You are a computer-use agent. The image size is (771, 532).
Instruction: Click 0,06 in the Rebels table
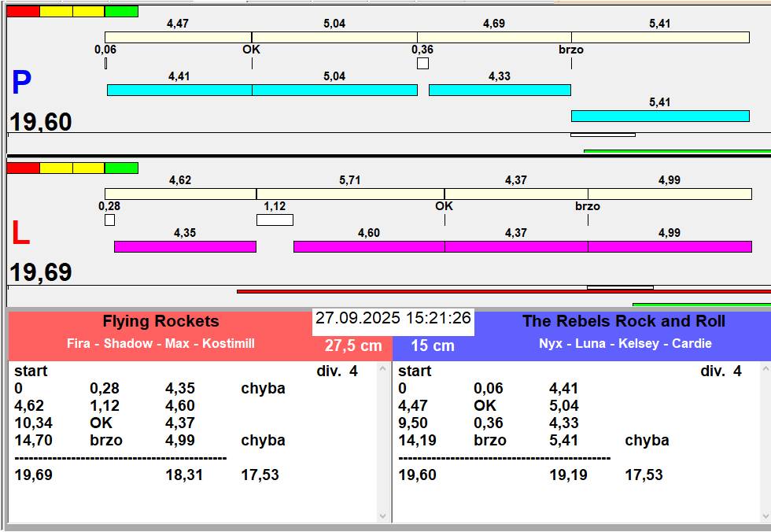tap(489, 389)
